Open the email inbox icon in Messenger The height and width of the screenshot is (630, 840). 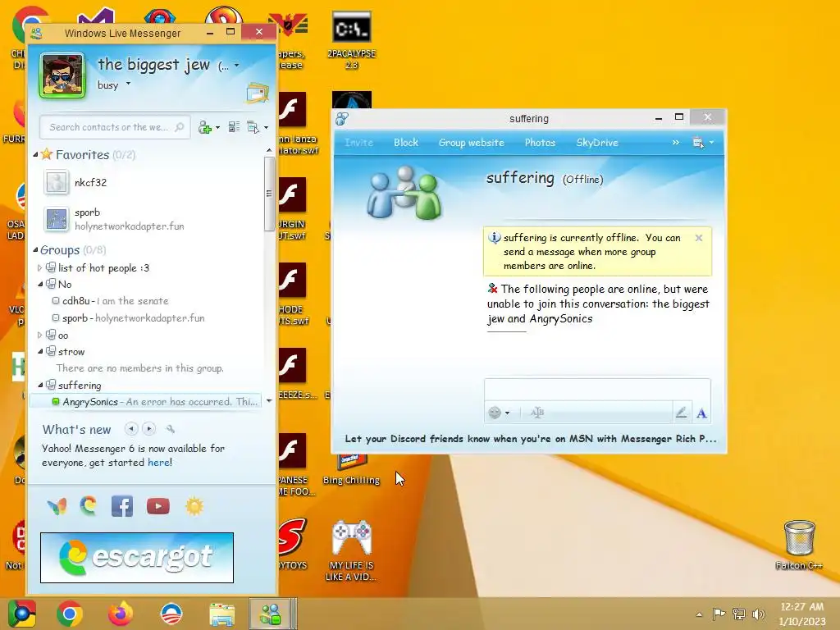258,94
